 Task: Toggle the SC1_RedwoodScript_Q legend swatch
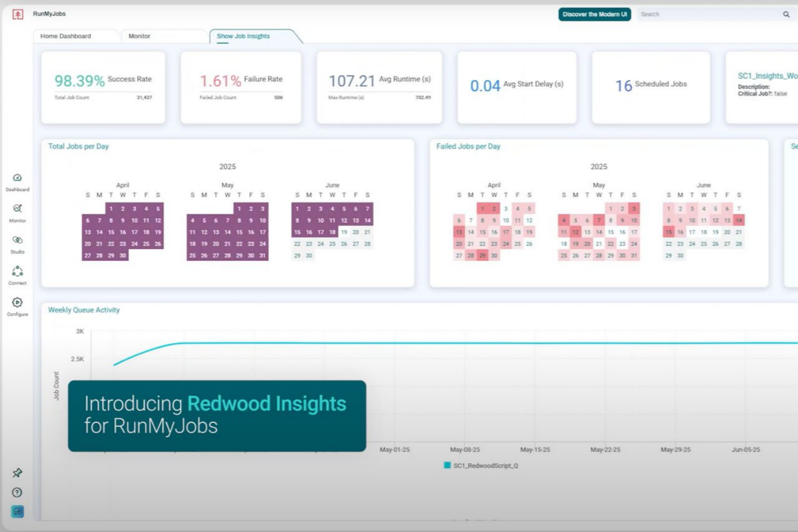[x=447, y=465]
